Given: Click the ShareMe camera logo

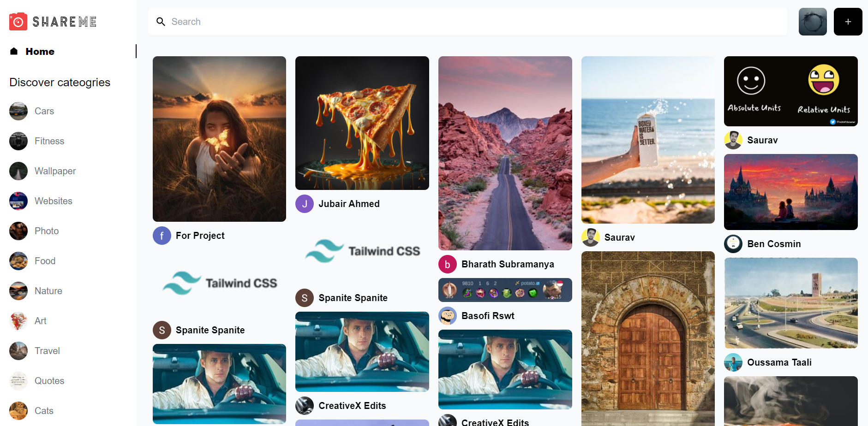Looking at the screenshot, I should coord(18,21).
